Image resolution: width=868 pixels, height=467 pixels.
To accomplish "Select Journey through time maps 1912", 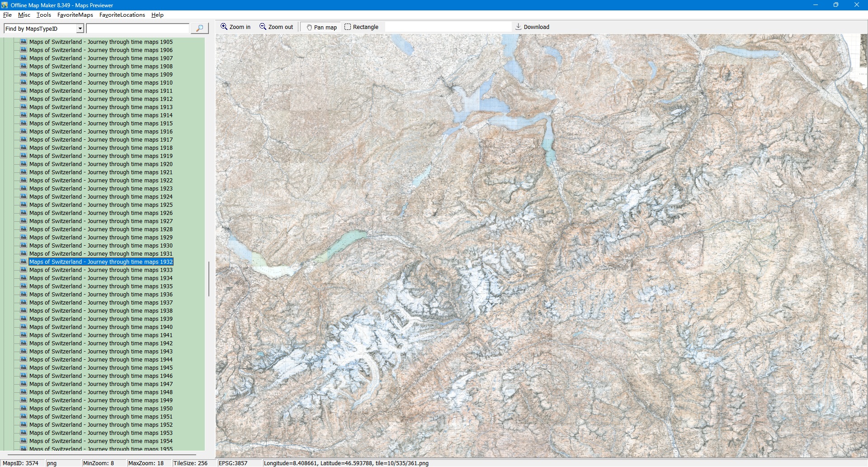I will click(101, 99).
